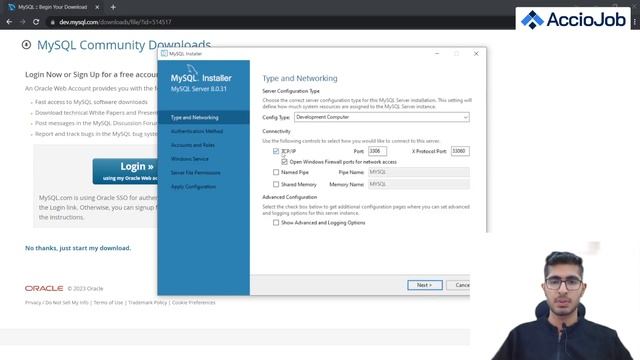This screenshot has width=640, height=360.
Task: Open a new browser tab
Action: (113, 7)
